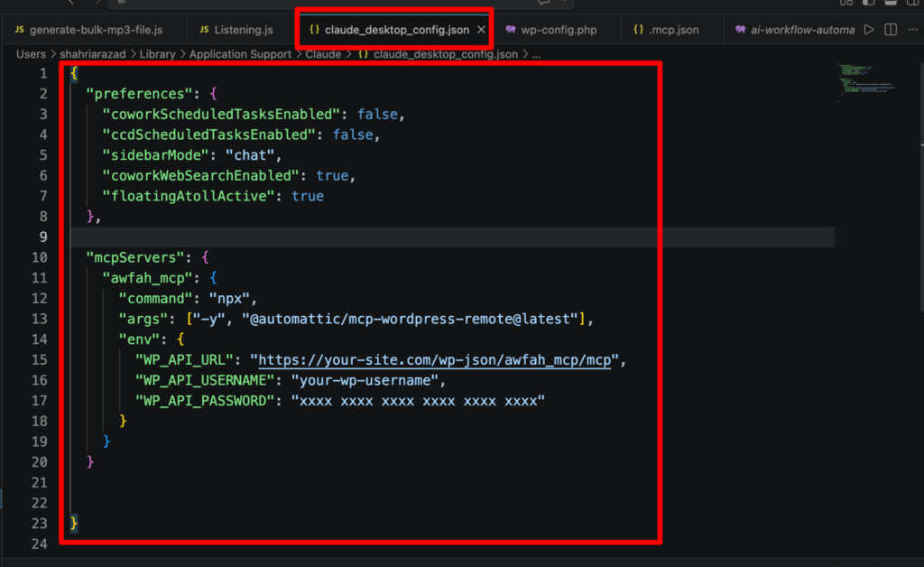Click the "your-wp-username" value
The height and width of the screenshot is (567, 924).
(365, 380)
